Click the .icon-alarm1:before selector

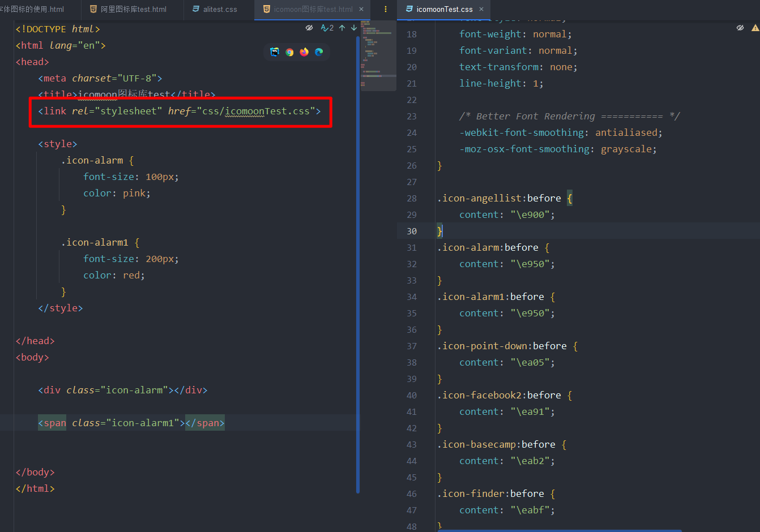(x=490, y=297)
